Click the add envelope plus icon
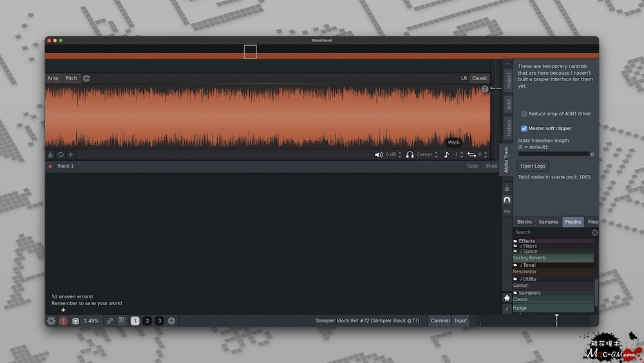The image size is (644, 363). coord(86,78)
